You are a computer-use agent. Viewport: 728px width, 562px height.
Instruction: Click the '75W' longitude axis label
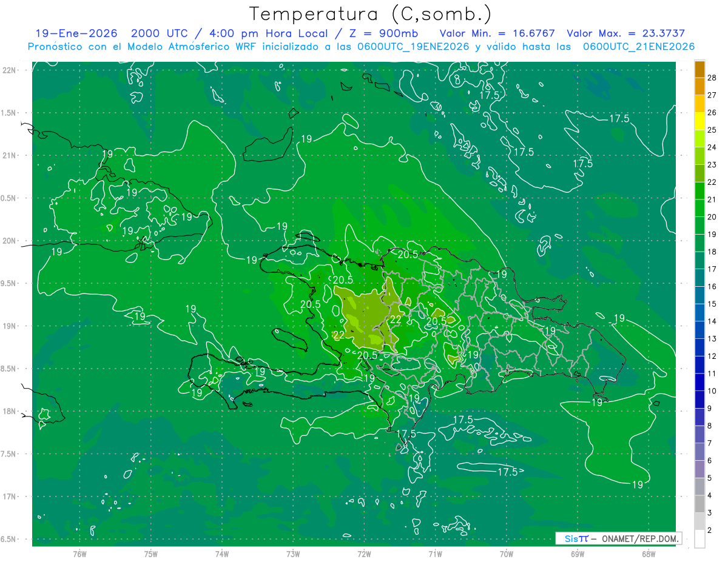coord(150,554)
